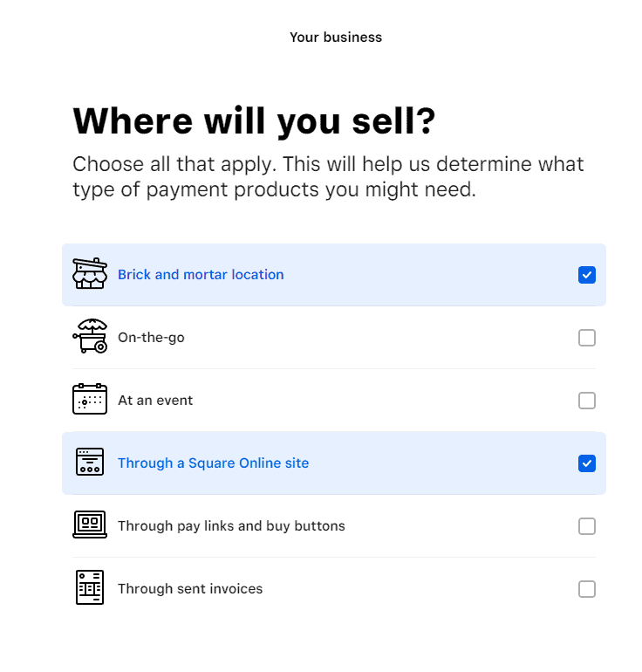Screen dimensions: 642x672
Task: Enable the At an event checkbox
Action: [x=587, y=401]
